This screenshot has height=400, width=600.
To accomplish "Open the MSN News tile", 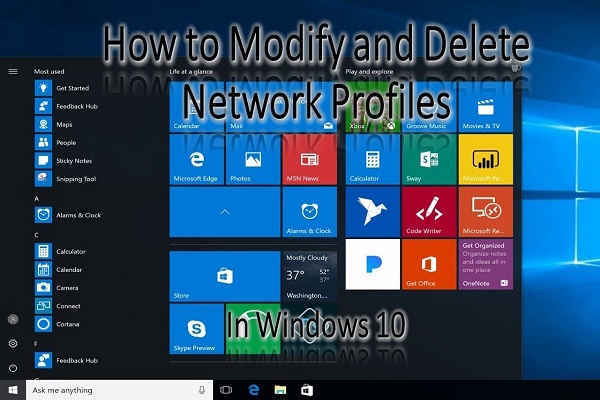I will pyautogui.click(x=310, y=159).
